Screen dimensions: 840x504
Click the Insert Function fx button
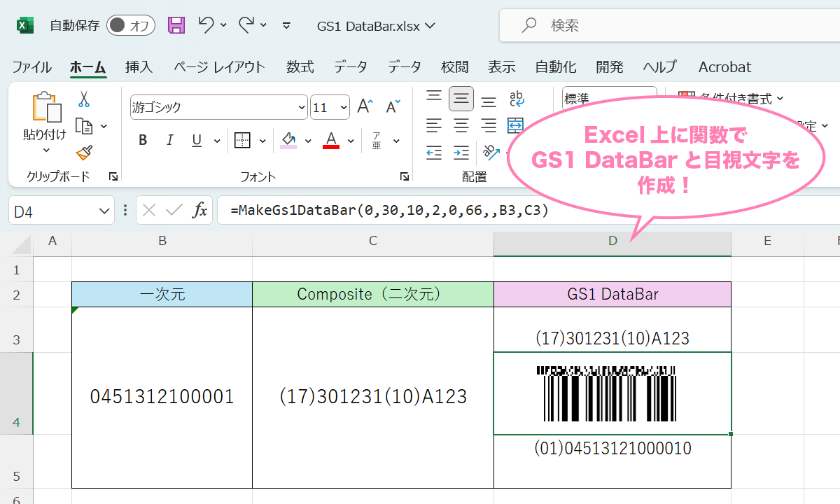click(x=200, y=210)
